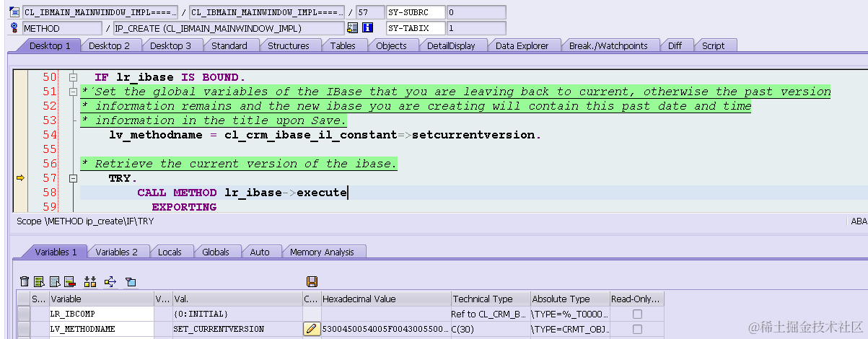Click code line 54 lv_methodname assignment
This screenshot has height=339, width=868.
(325, 135)
